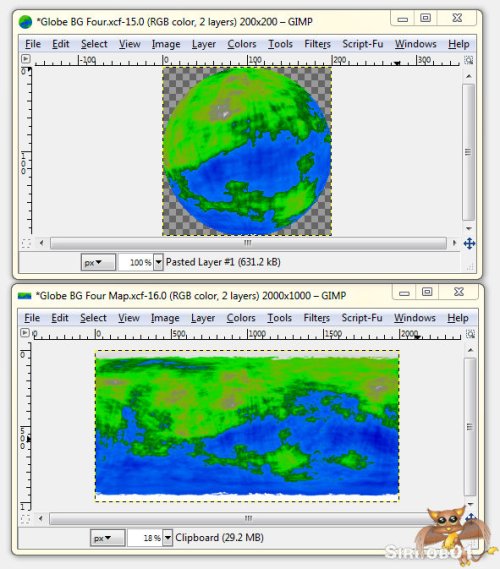
Task: Open px unit dropdown in Globe BG Four window
Action: pyautogui.click(x=98, y=262)
